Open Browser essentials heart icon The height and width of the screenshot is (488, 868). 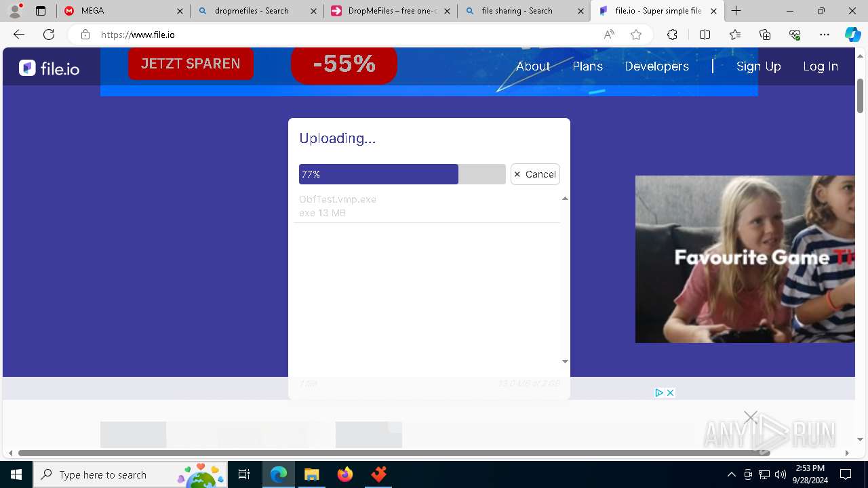795,35
